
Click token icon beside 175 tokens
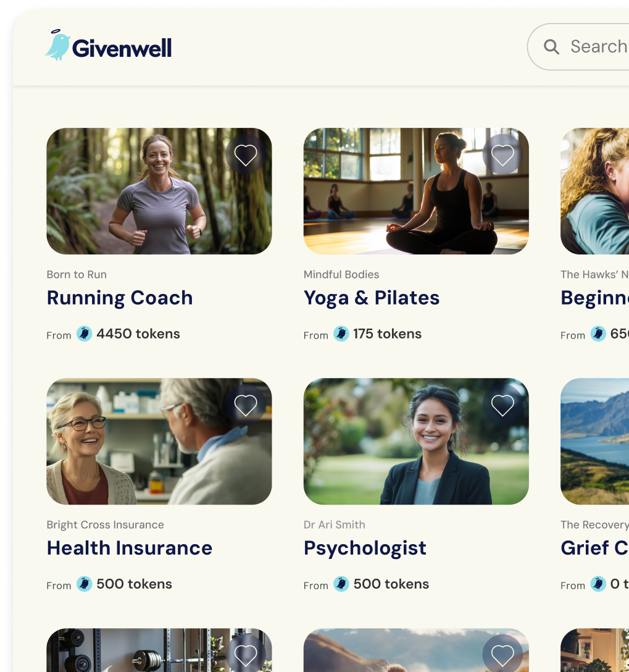341,334
